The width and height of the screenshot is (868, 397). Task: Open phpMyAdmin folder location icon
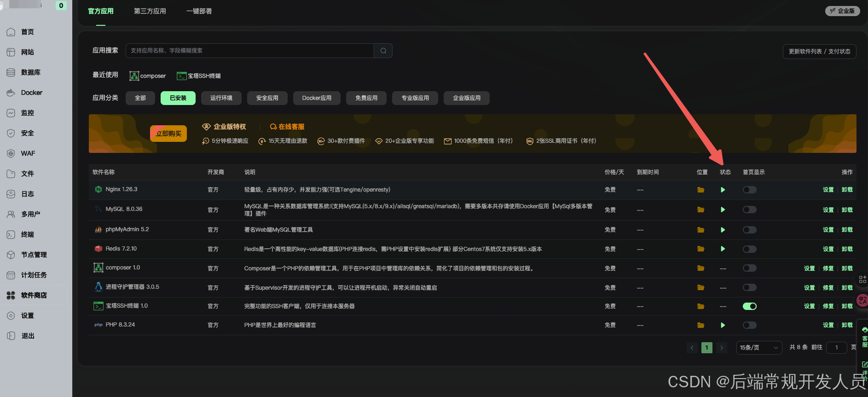pyautogui.click(x=700, y=230)
